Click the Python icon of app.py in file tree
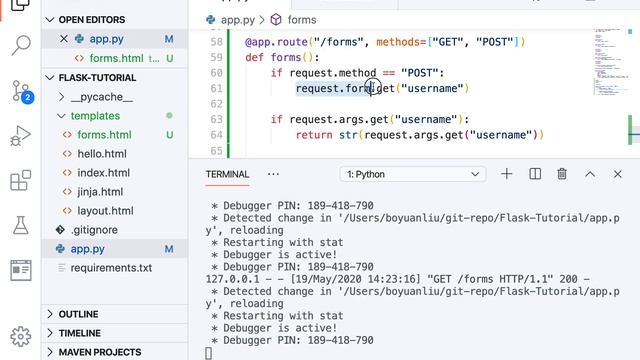Viewport: 640px width, 360px height. coord(60,249)
